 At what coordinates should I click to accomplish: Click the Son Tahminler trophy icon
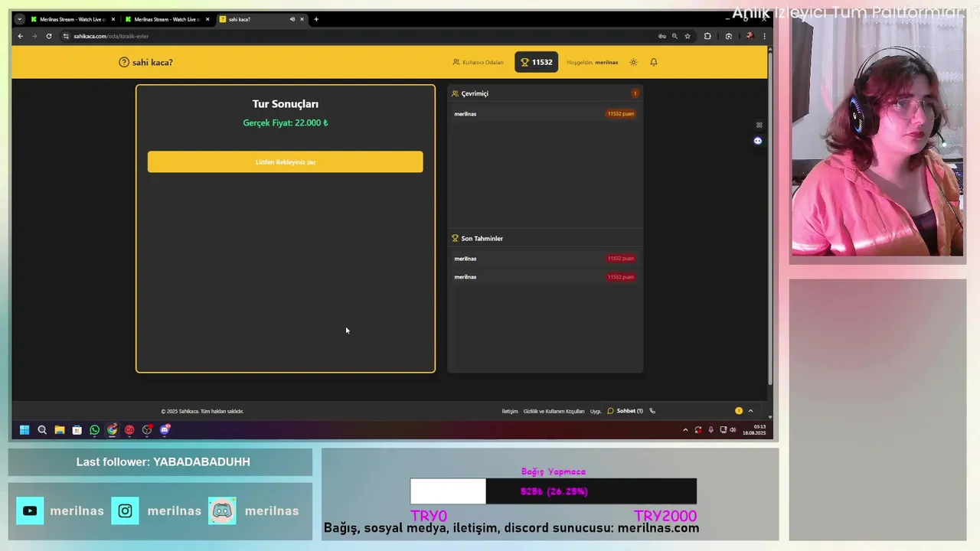click(455, 238)
